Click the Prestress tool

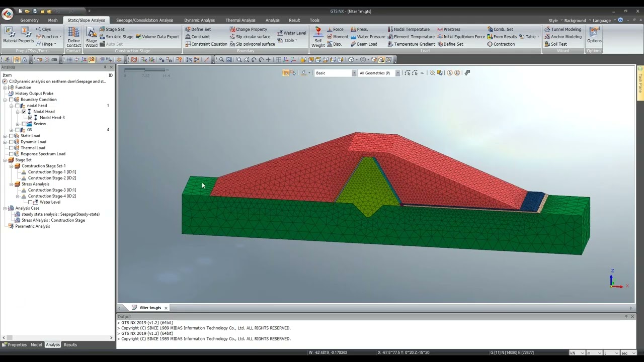(x=449, y=29)
